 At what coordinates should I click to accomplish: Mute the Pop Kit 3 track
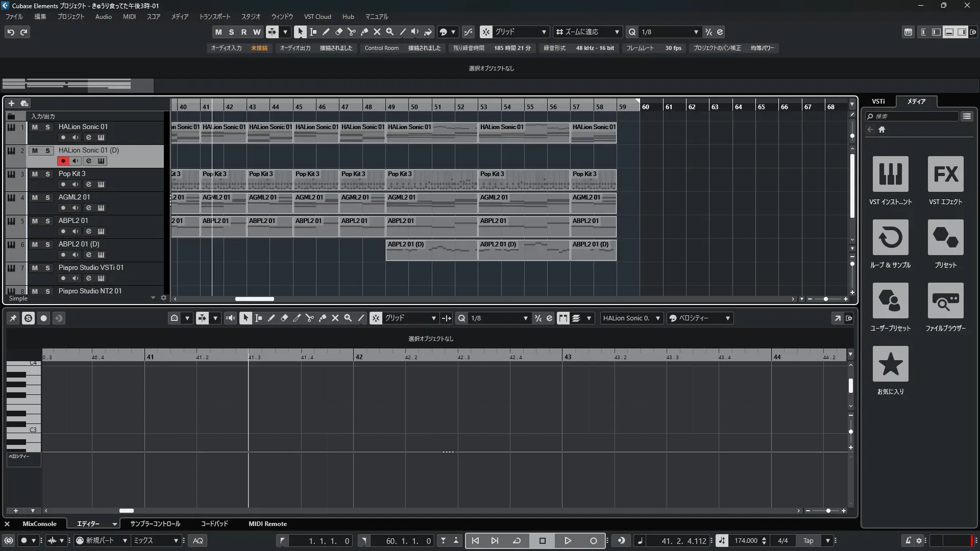35,174
